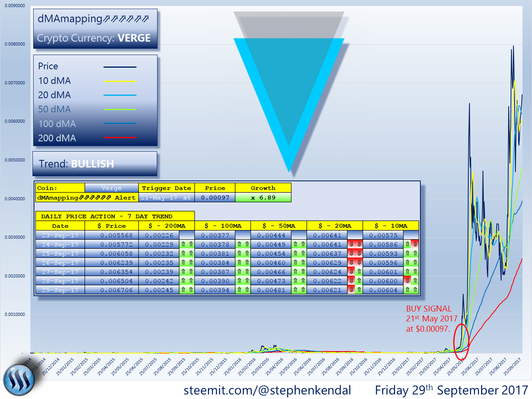Click the 50MA up arrows for 26-Sep-17
The width and height of the screenshot is (532, 399).
coord(299,263)
